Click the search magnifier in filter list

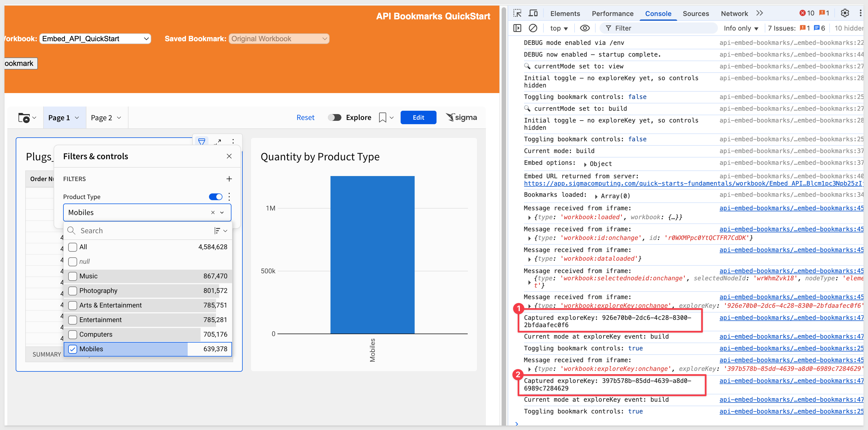71,231
